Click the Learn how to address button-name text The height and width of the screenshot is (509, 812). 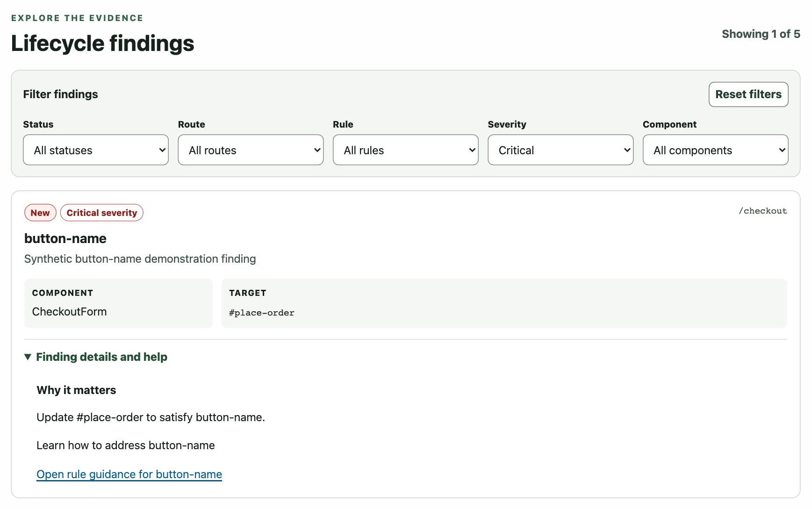[126, 445]
